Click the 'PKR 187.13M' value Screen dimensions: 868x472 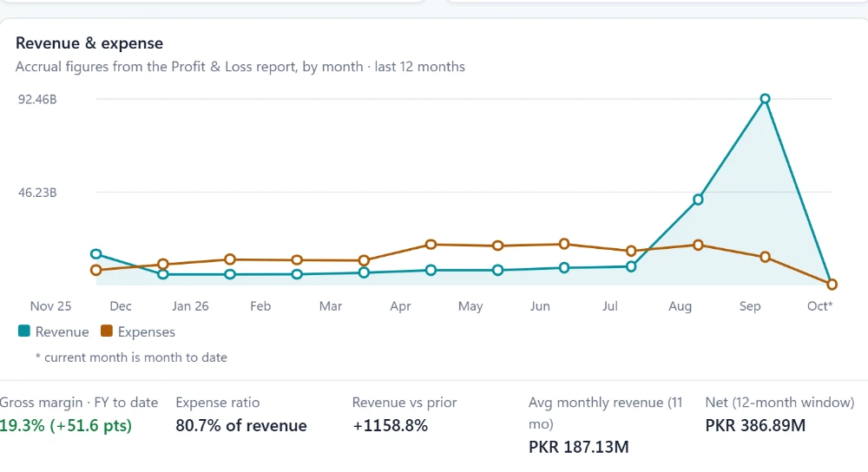click(x=578, y=447)
